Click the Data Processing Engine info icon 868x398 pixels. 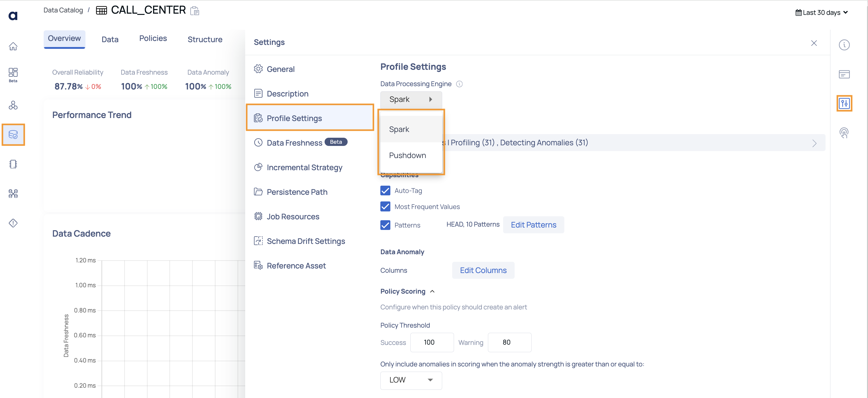[459, 84]
